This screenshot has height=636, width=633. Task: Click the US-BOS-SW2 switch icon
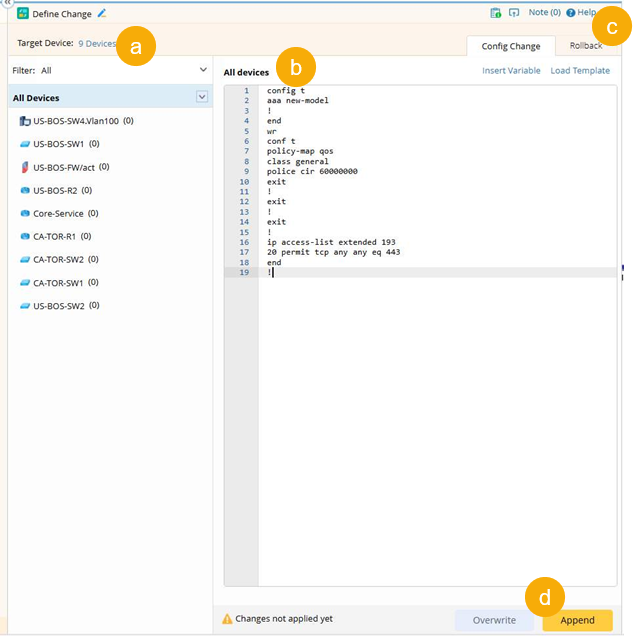[x=25, y=306]
